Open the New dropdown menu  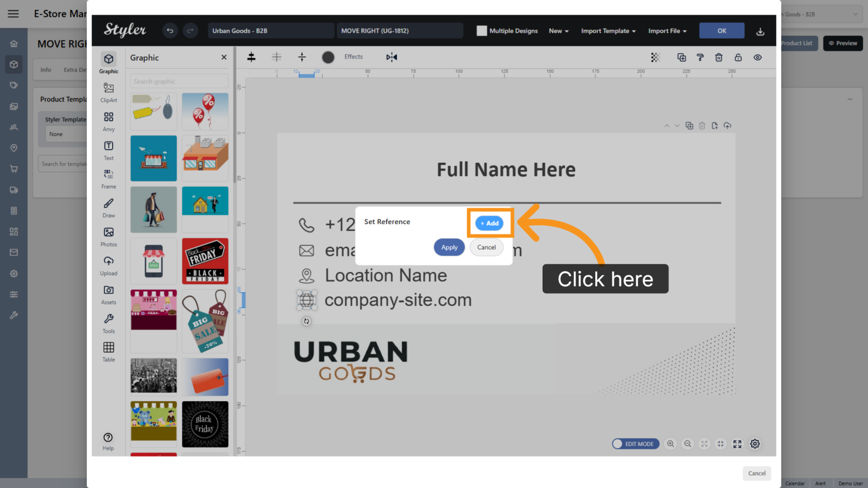559,31
